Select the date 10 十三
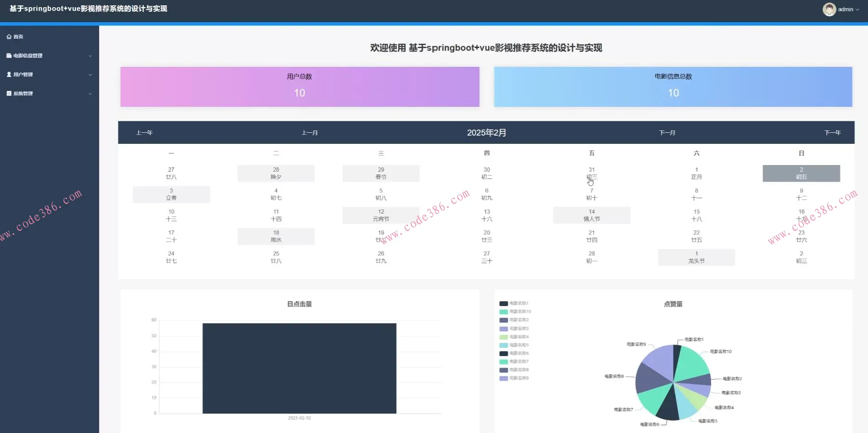 pyautogui.click(x=171, y=215)
